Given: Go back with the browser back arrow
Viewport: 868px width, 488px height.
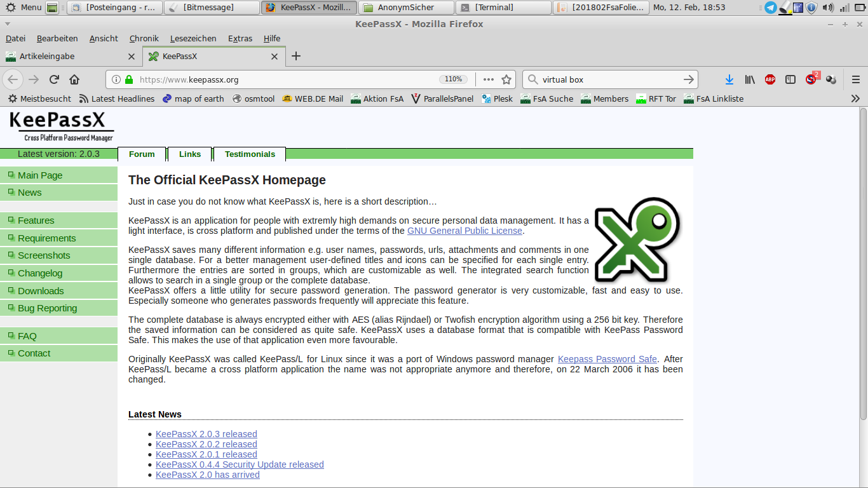Looking at the screenshot, I should (13, 79).
